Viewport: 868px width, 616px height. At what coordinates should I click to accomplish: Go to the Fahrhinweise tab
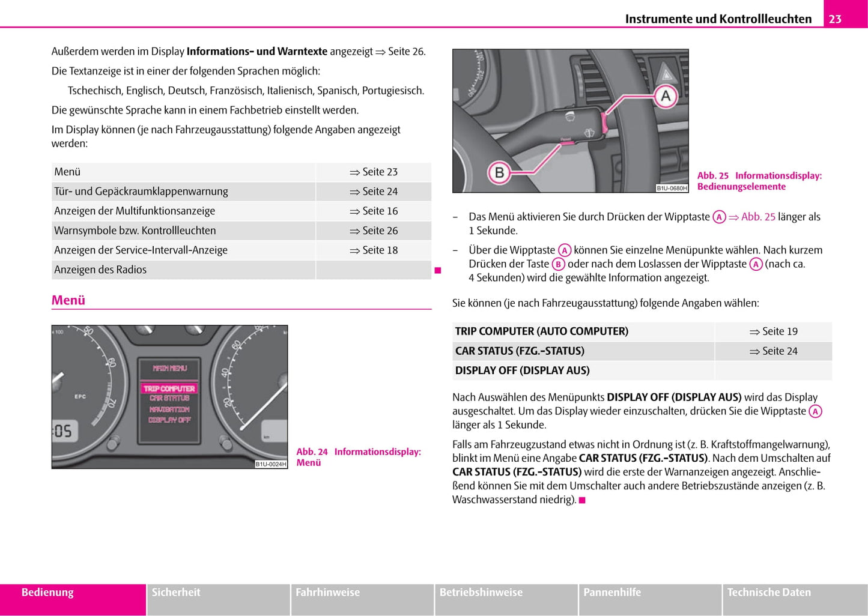(x=327, y=593)
